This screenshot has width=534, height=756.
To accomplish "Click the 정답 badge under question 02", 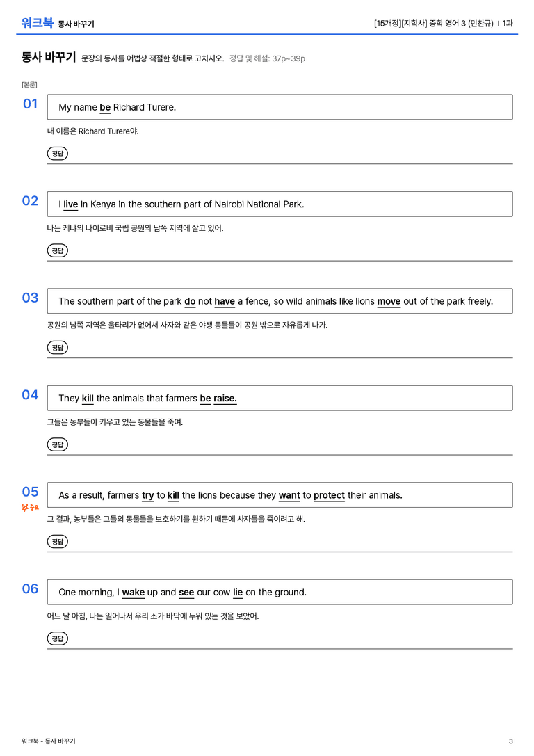I will [x=57, y=250].
